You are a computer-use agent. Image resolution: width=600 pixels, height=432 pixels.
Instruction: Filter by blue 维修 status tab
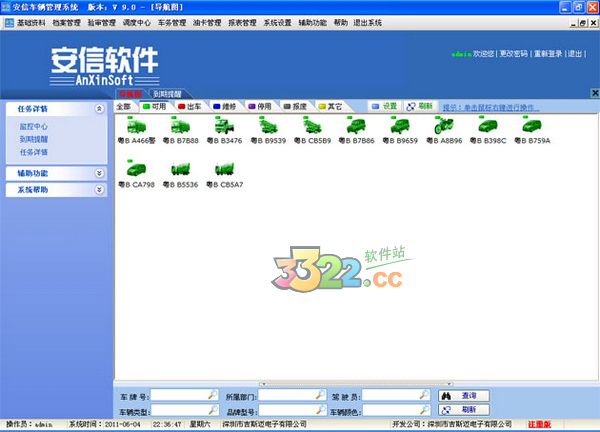(225, 106)
